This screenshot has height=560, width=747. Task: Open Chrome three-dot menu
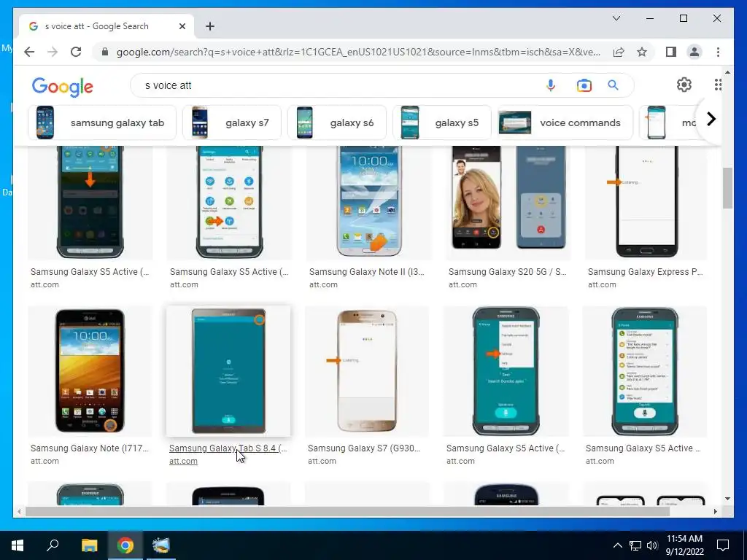718,52
